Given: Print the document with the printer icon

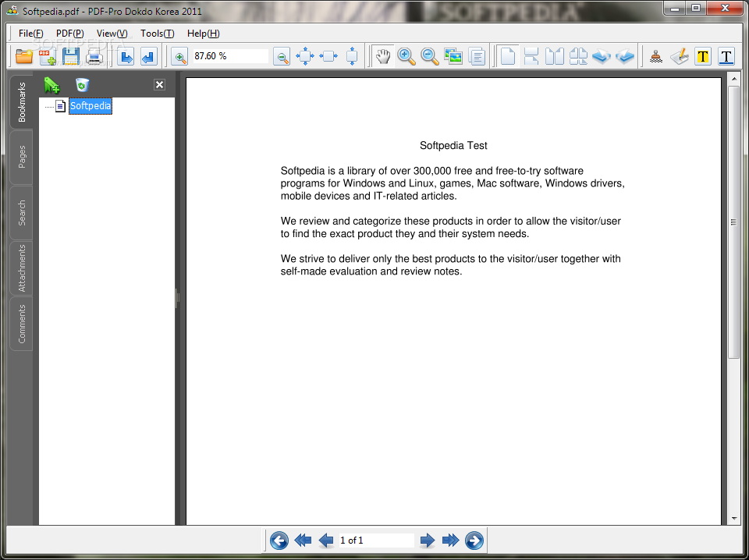Looking at the screenshot, I should (x=94, y=56).
